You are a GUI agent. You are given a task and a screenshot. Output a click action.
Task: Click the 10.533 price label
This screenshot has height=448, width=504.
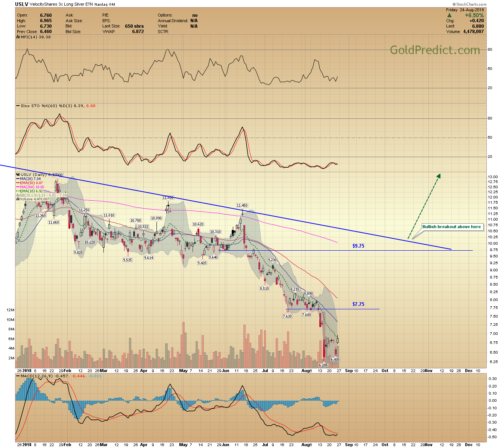click(x=143, y=227)
